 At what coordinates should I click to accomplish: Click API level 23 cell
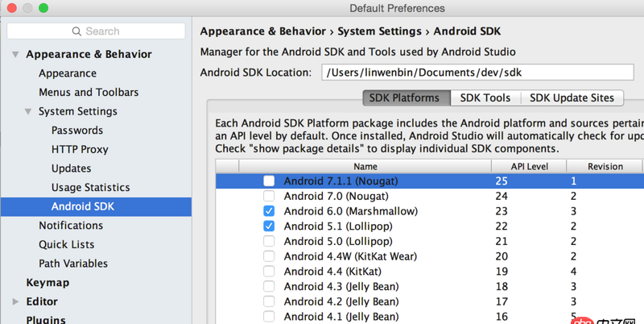(502, 211)
